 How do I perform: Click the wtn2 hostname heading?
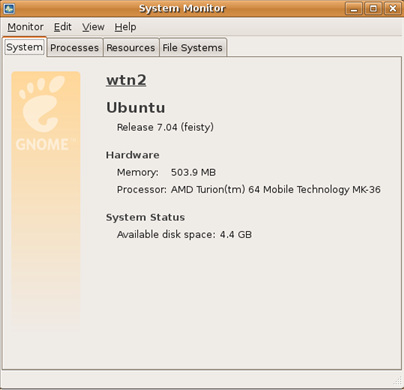point(126,80)
